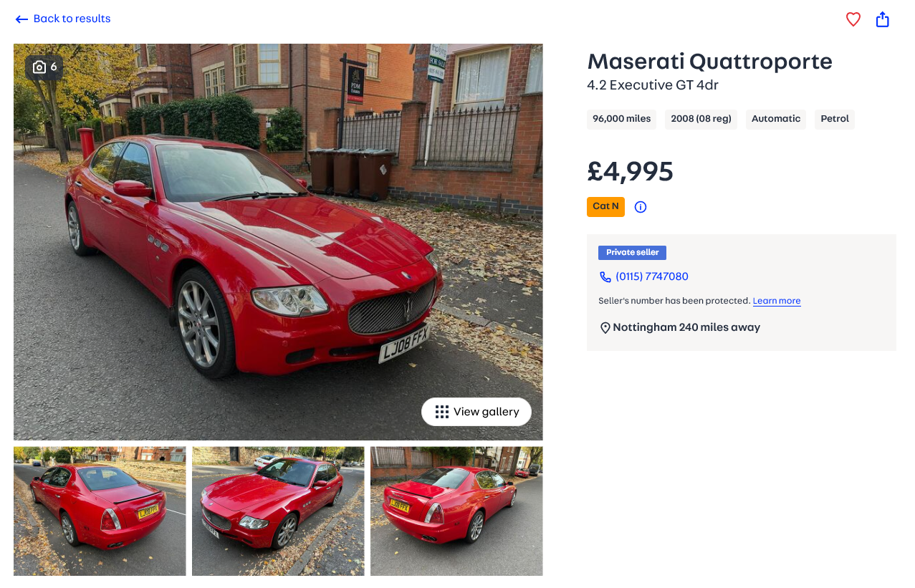Click the location pin icon near Nottingham

(x=605, y=328)
